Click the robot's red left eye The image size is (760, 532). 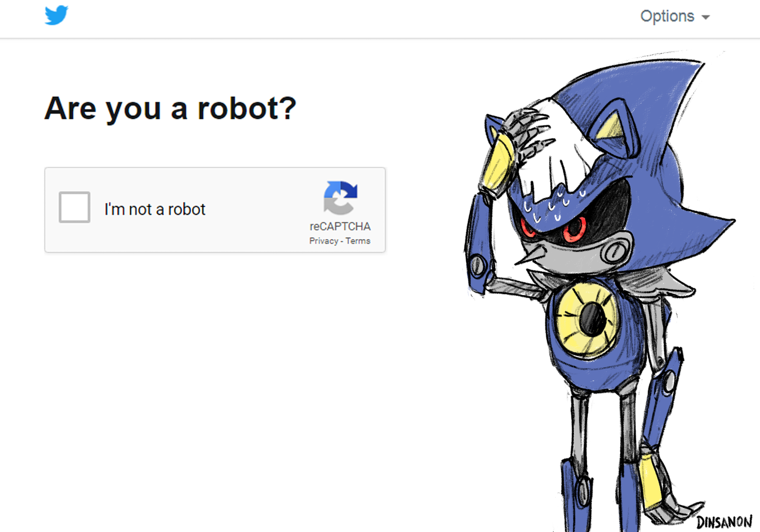coord(575,229)
